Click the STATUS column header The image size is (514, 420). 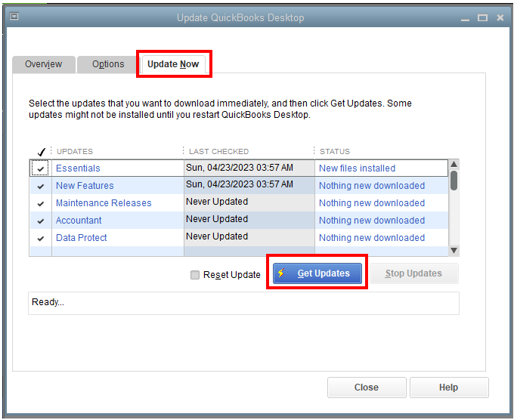tap(335, 151)
